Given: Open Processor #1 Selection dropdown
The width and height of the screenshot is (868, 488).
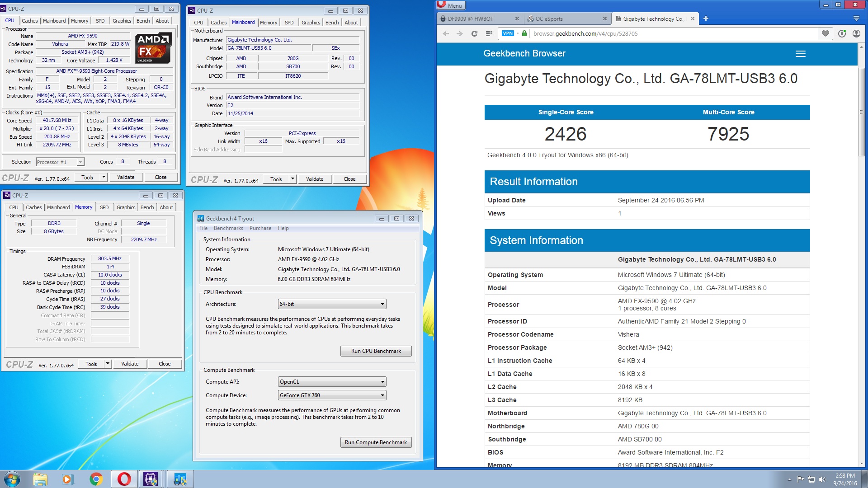Looking at the screenshot, I should point(60,162).
